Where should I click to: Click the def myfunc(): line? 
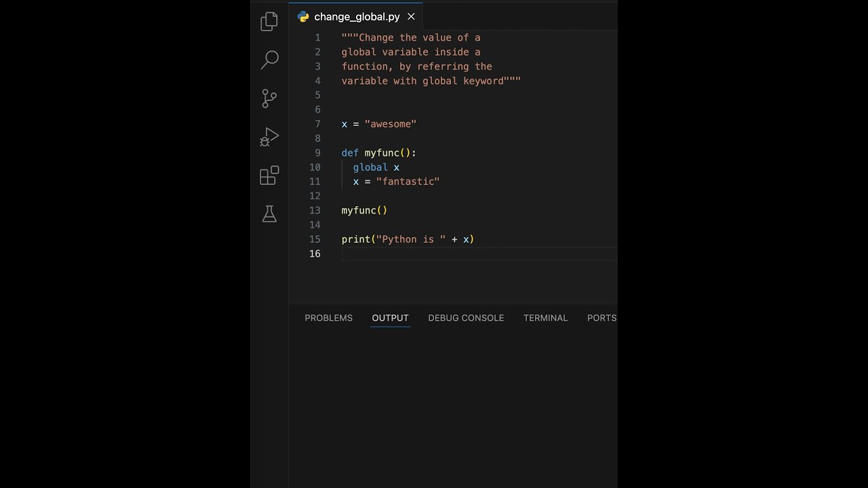pos(379,153)
